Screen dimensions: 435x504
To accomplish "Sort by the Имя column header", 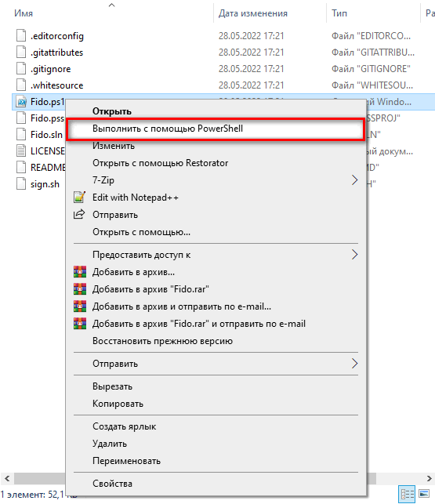I will tap(24, 13).
